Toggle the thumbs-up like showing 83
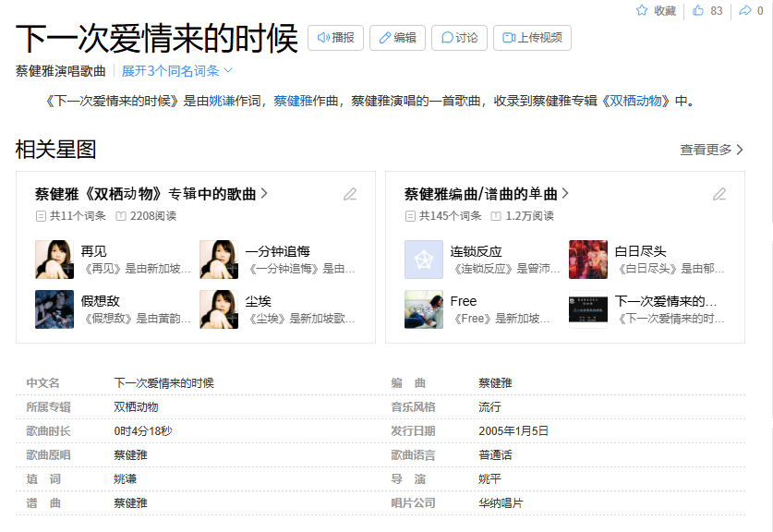The width and height of the screenshot is (773, 532). pyautogui.click(x=696, y=10)
